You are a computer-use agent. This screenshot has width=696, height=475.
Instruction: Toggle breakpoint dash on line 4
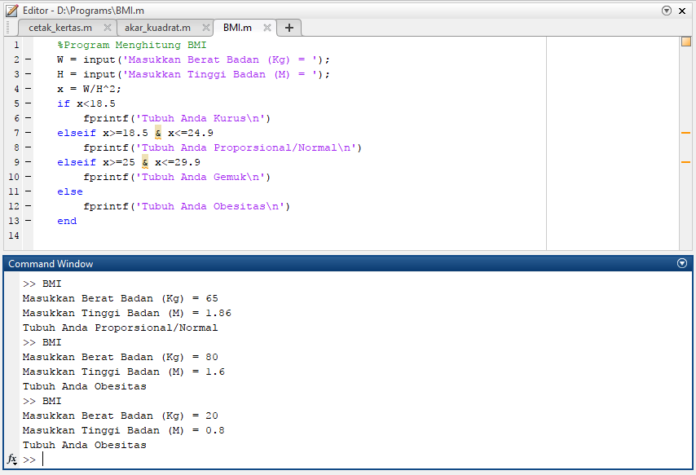click(x=28, y=89)
